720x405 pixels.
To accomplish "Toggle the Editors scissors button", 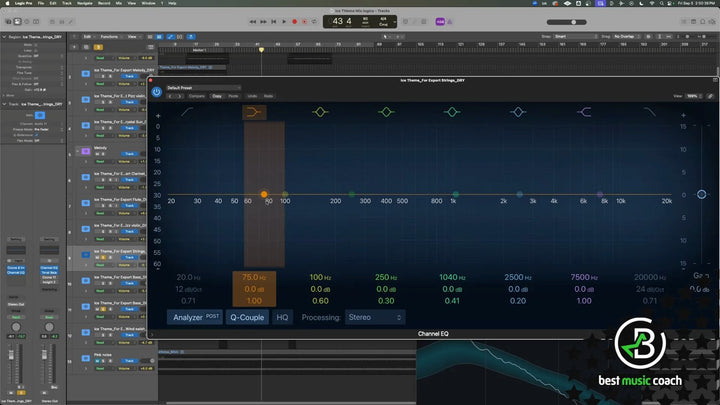I will point(71,22).
